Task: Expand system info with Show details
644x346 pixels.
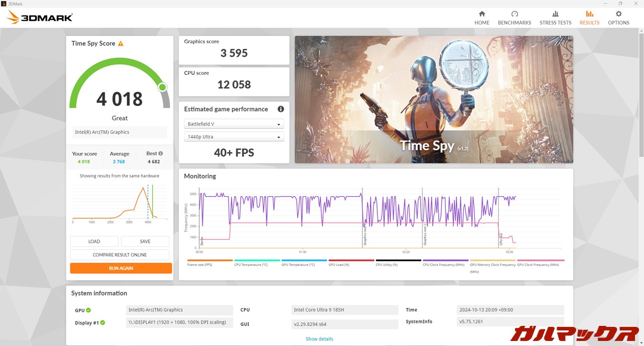Action: [x=319, y=339]
